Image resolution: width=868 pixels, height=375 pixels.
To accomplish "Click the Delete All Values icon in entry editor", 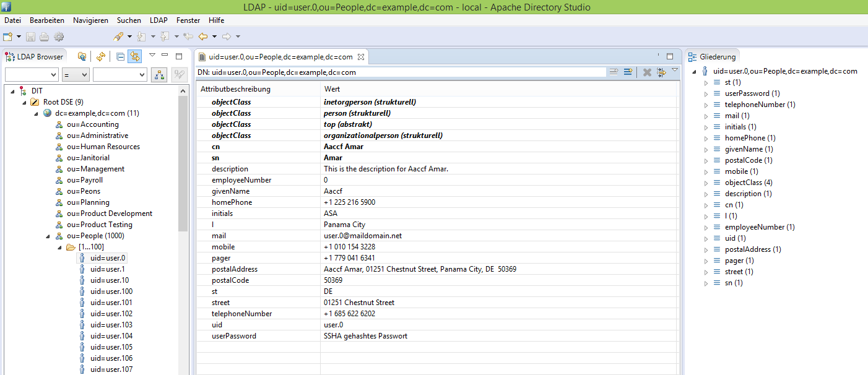I will (661, 72).
